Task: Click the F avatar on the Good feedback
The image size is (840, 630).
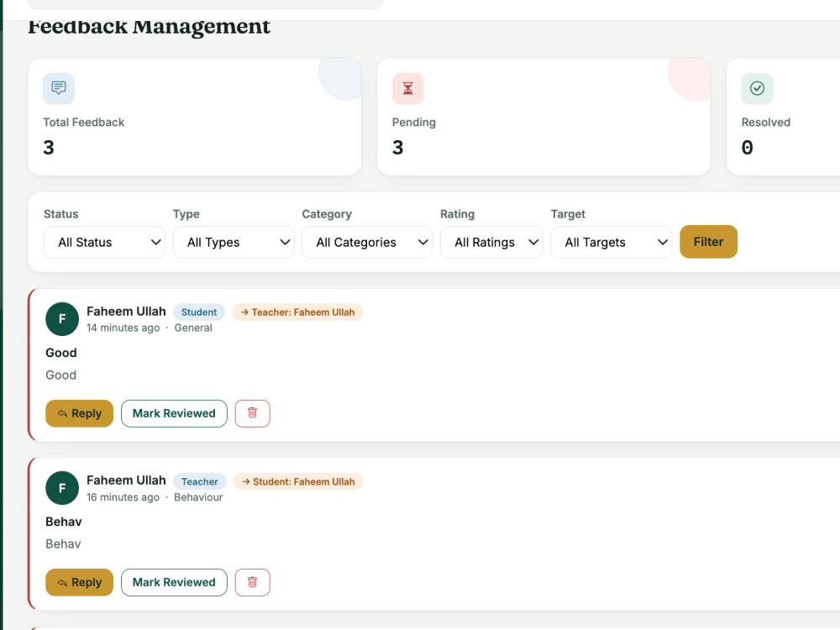Action: (62, 319)
